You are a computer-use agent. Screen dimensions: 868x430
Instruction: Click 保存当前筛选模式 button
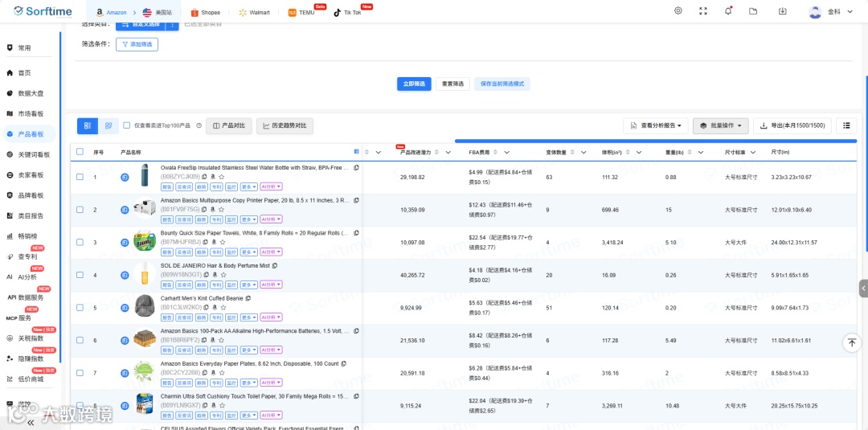tap(502, 84)
